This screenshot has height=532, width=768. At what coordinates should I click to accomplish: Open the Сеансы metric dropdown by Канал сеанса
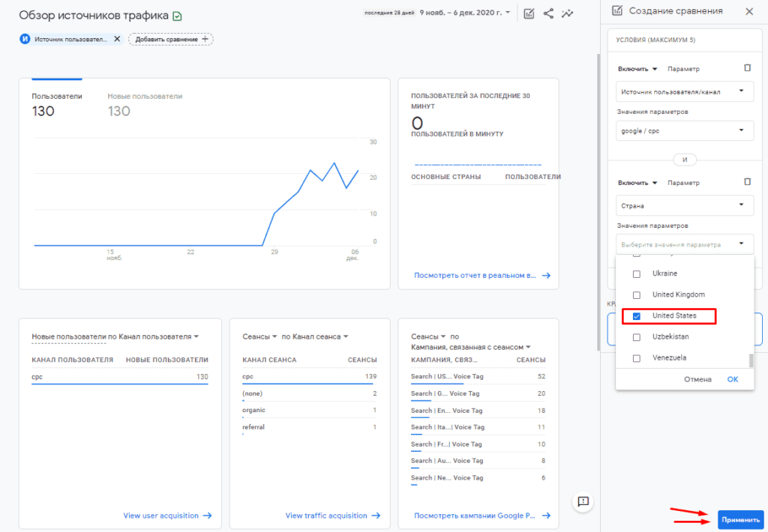pos(259,336)
